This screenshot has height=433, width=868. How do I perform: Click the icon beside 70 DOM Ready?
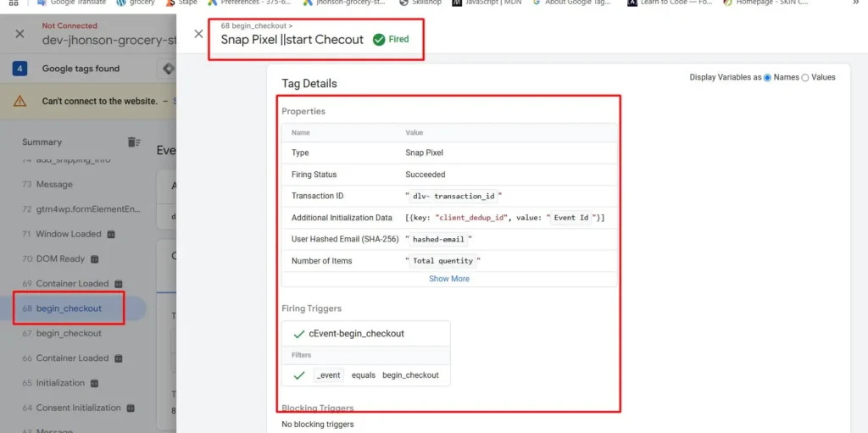coord(94,259)
